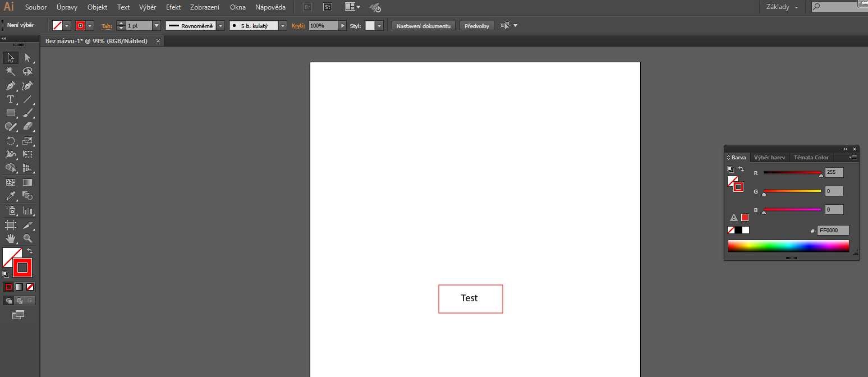Activate the Zoom magnifier tool
The height and width of the screenshot is (377, 868).
[27, 238]
